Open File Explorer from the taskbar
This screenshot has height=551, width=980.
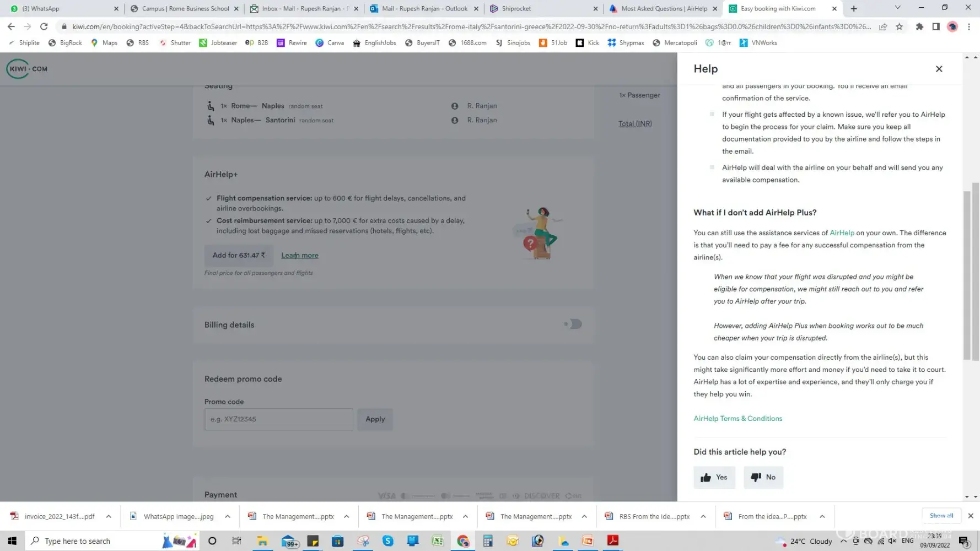click(262, 541)
